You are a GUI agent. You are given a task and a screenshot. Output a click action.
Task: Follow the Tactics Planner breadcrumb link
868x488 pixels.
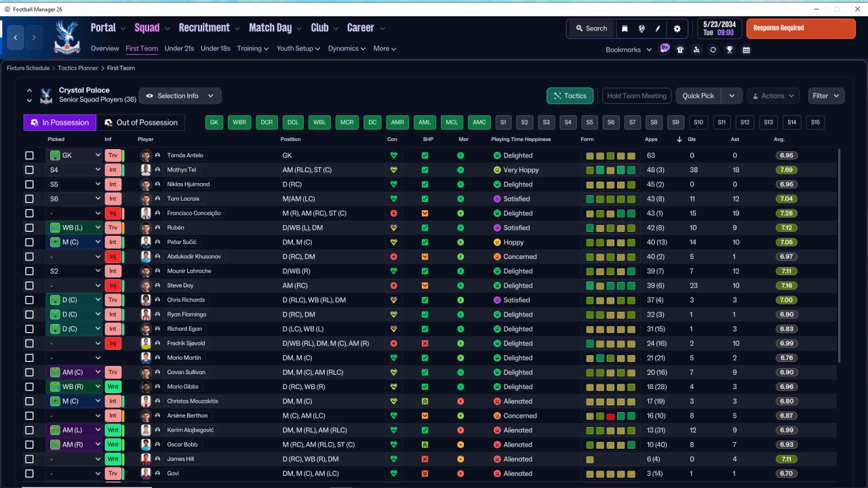tap(78, 68)
